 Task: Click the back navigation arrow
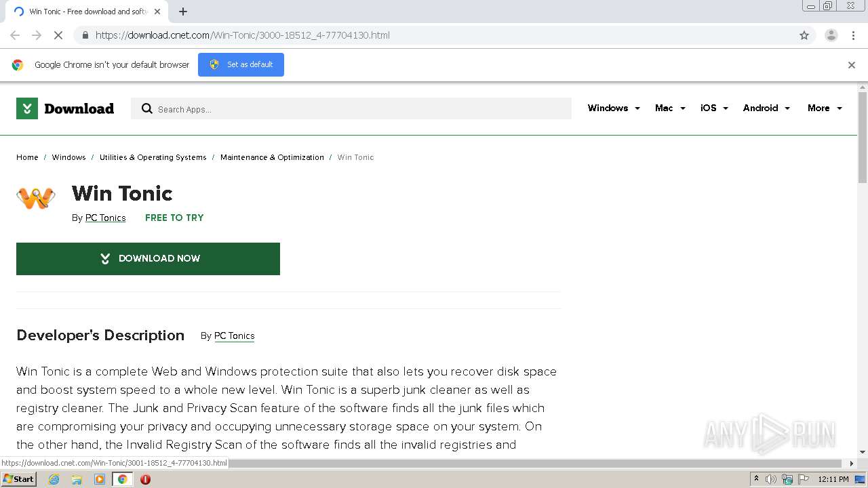15,35
